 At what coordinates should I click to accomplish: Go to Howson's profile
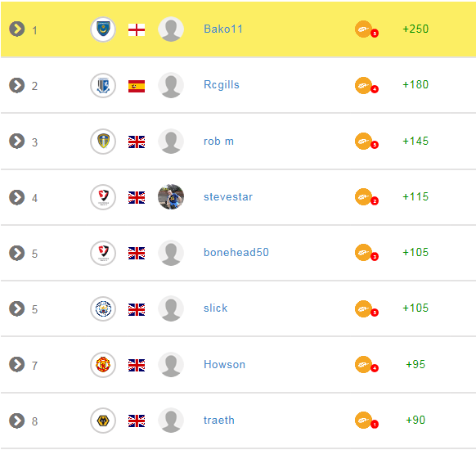224,364
